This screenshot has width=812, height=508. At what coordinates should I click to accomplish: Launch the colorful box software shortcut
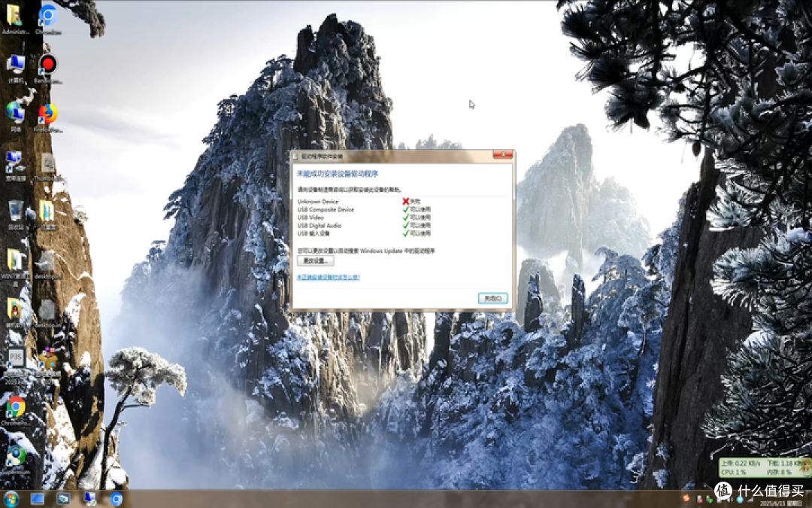click(47, 362)
